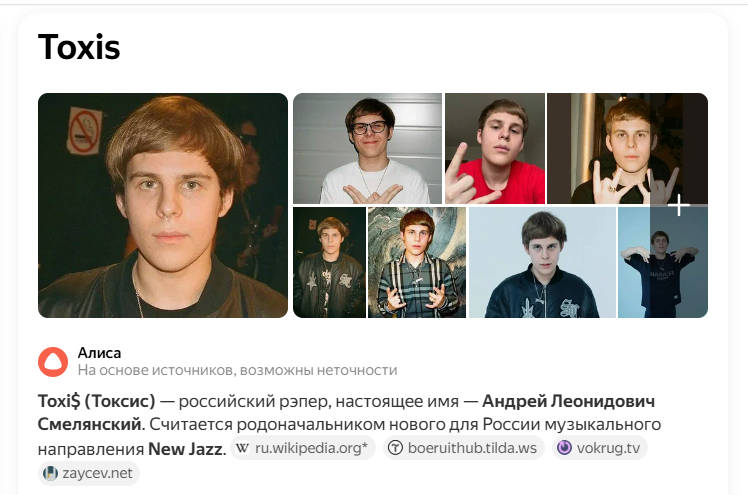Image resolution: width=748 pixels, height=495 pixels.
Task: Click the Алиса assistant name label
Action: [x=99, y=353]
